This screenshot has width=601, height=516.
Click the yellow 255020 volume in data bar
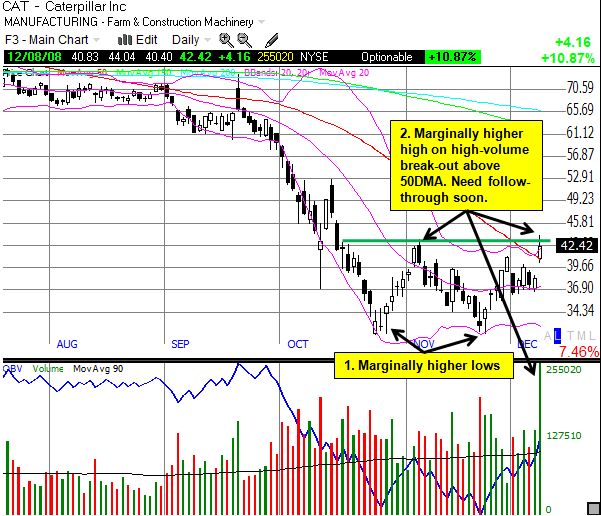tap(275, 57)
